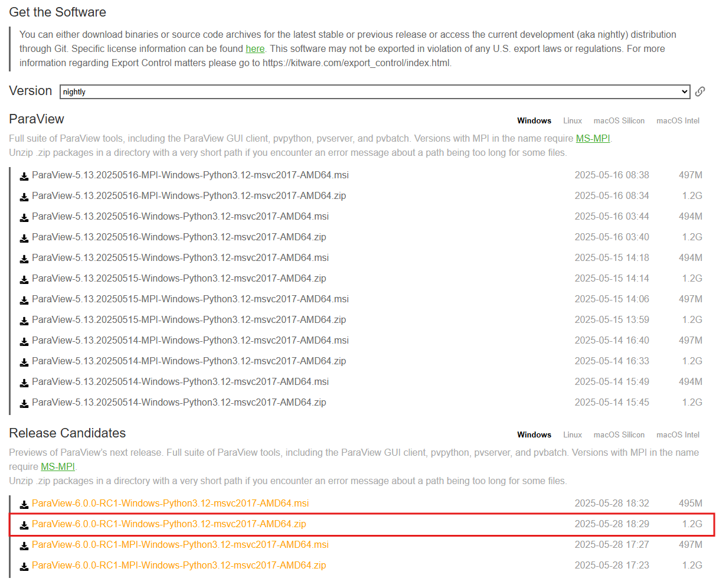Image resolution: width=716 pixels, height=588 pixels.
Task: Click the date 2025-05-14 16:40
Action: click(612, 340)
